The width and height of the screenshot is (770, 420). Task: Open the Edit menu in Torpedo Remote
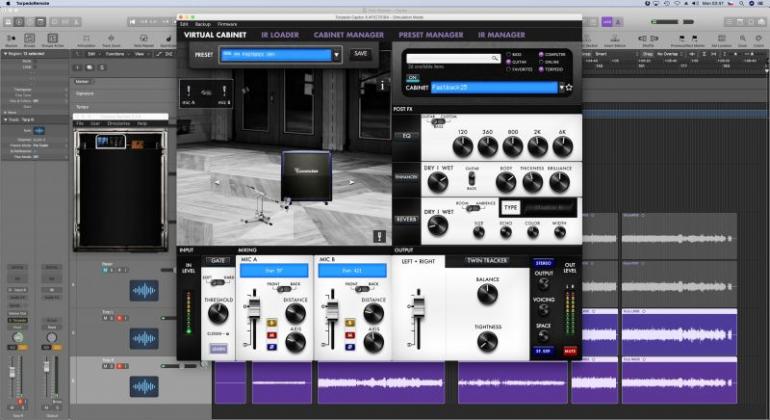click(184, 24)
